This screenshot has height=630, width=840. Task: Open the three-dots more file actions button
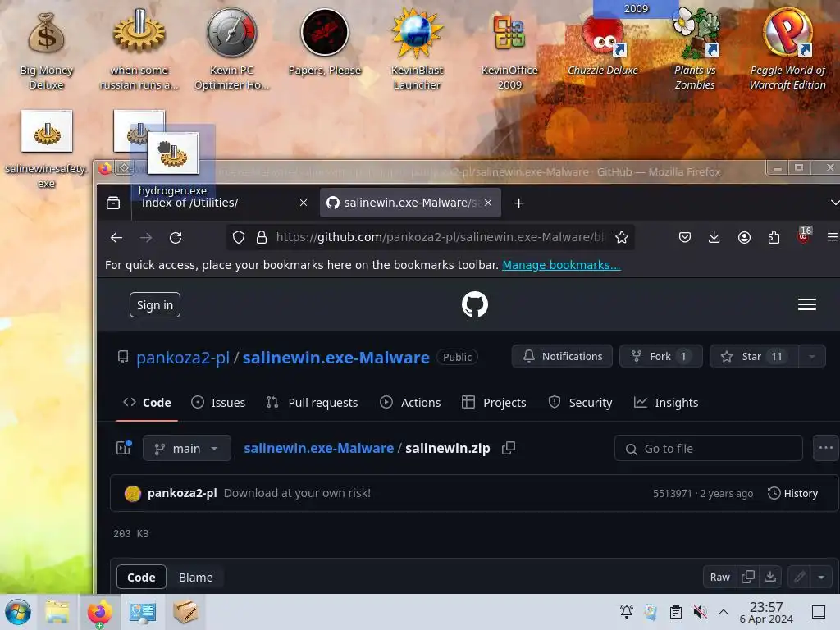point(825,448)
